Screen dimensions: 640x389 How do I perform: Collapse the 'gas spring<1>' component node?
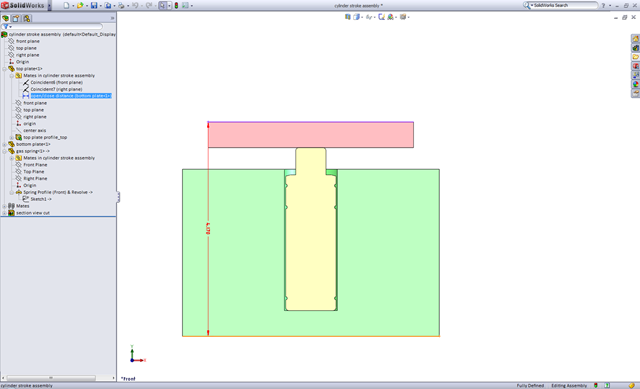[x=4, y=151]
